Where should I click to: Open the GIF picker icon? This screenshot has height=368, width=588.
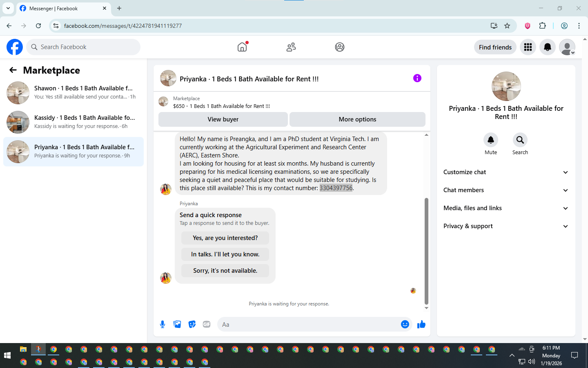pyautogui.click(x=207, y=324)
